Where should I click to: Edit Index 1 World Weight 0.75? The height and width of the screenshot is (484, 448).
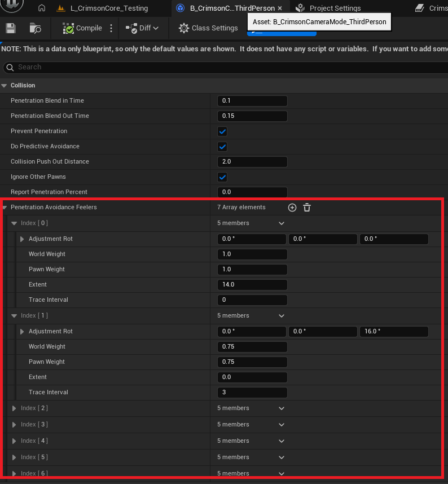[x=252, y=346]
